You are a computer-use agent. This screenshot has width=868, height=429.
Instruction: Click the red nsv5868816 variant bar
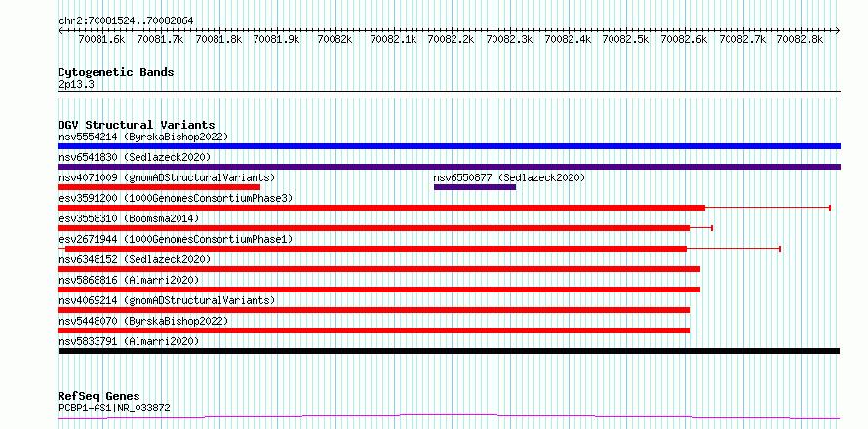378,290
